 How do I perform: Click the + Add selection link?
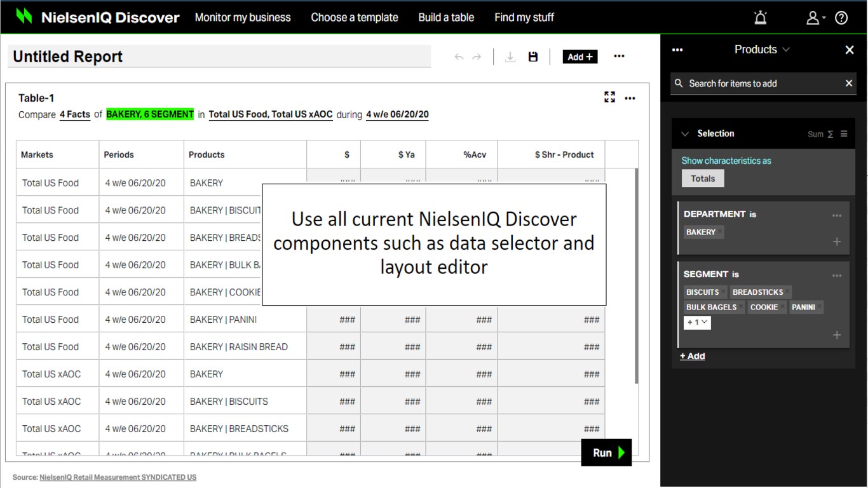(693, 356)
